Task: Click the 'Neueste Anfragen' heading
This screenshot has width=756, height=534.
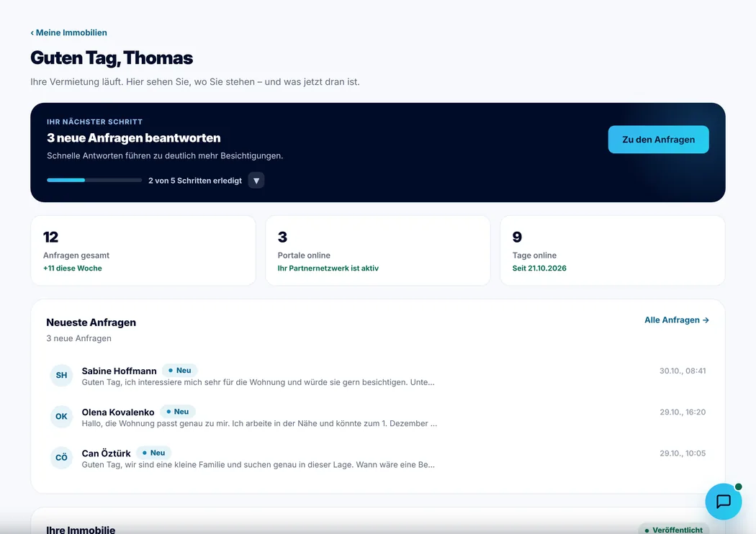Action: 91,322
